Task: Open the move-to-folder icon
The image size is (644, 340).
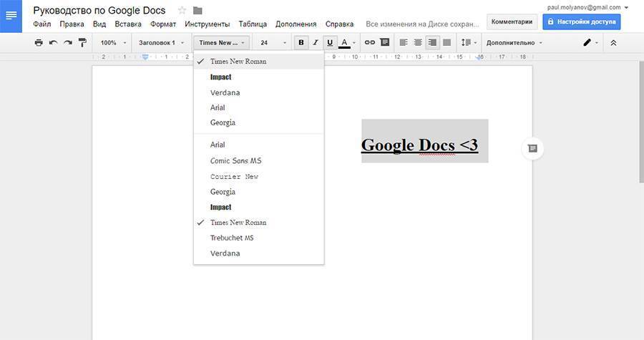Action: pyautogui.click(x=197, y=10)
